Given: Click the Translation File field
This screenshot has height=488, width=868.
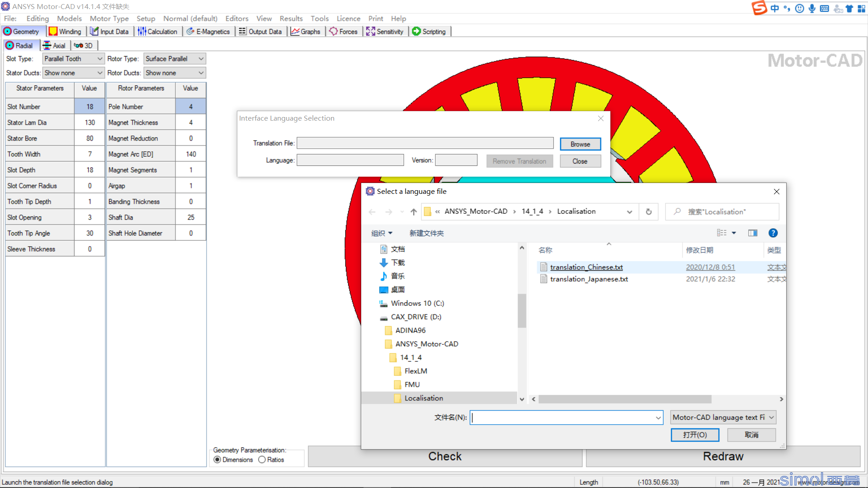Looking at the screenshot, I should [425, 143].
